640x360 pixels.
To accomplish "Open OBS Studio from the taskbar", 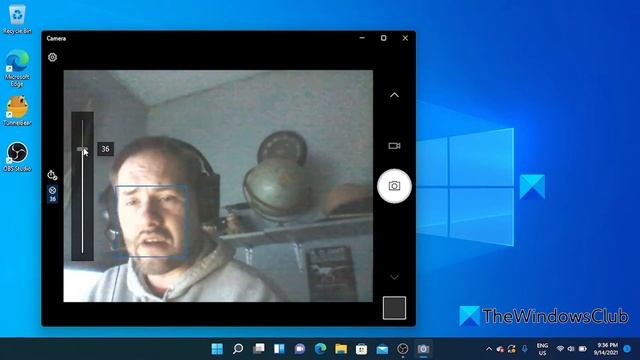I will tap(402, 349).
